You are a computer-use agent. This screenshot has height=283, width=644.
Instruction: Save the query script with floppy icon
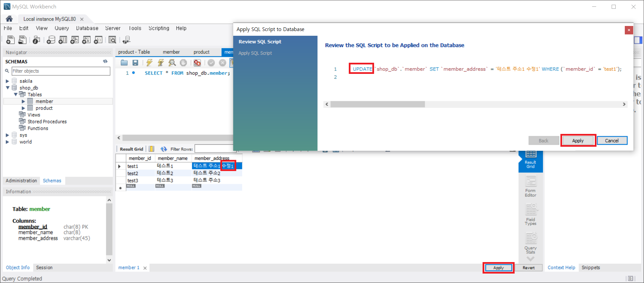(135, 62)
